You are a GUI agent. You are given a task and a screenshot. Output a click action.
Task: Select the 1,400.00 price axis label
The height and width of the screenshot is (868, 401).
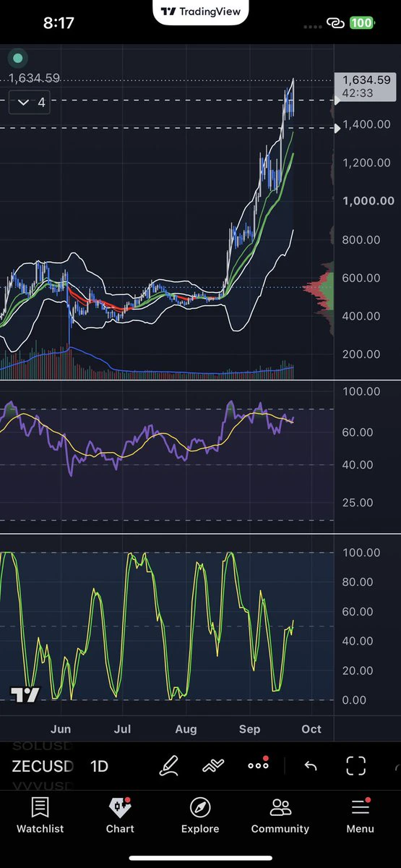367,124
